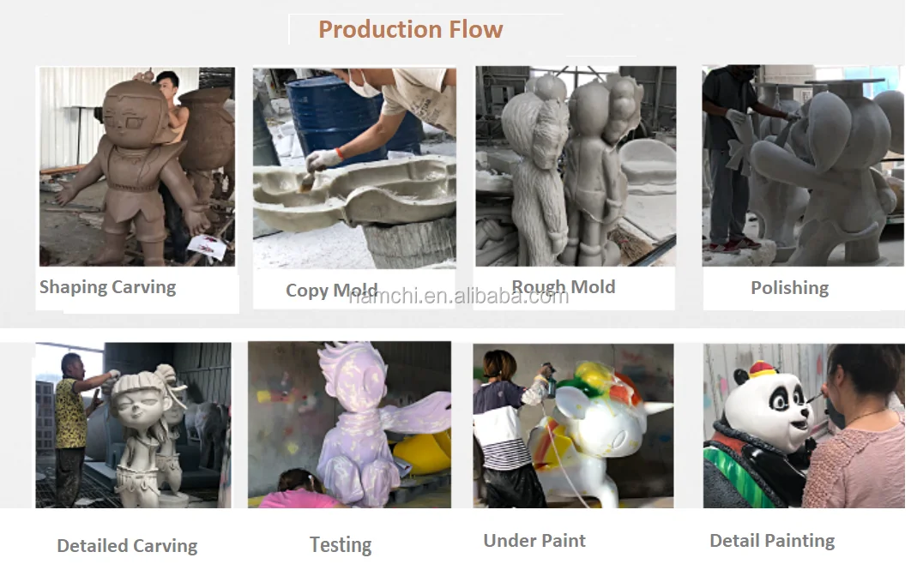Click the Shaping Carving caption

[x=107, y=287]
